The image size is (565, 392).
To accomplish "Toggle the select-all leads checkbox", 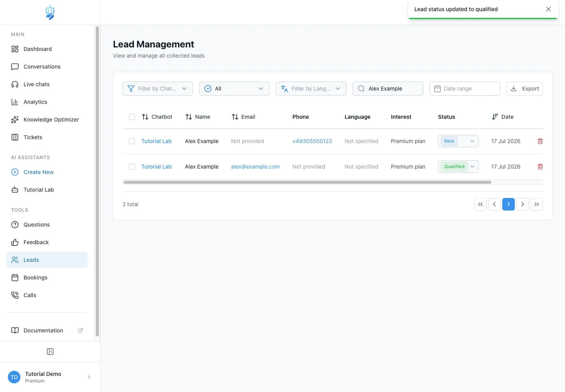I will (132, 117).
